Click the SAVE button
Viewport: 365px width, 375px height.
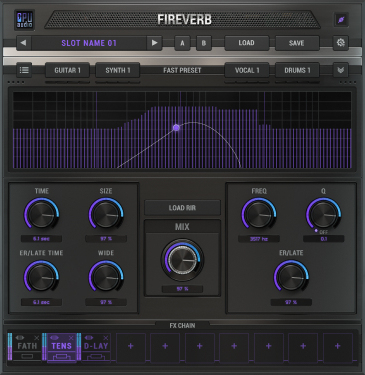[x=297, y=43]
